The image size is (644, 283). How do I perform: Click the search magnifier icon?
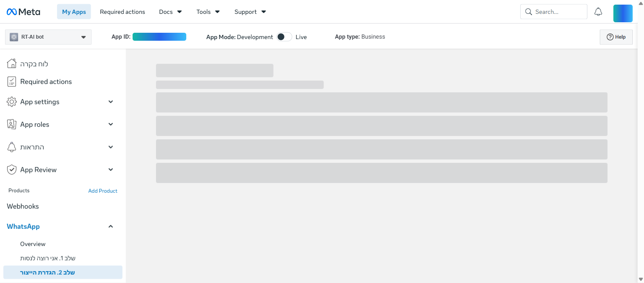[x=529, y=12]
